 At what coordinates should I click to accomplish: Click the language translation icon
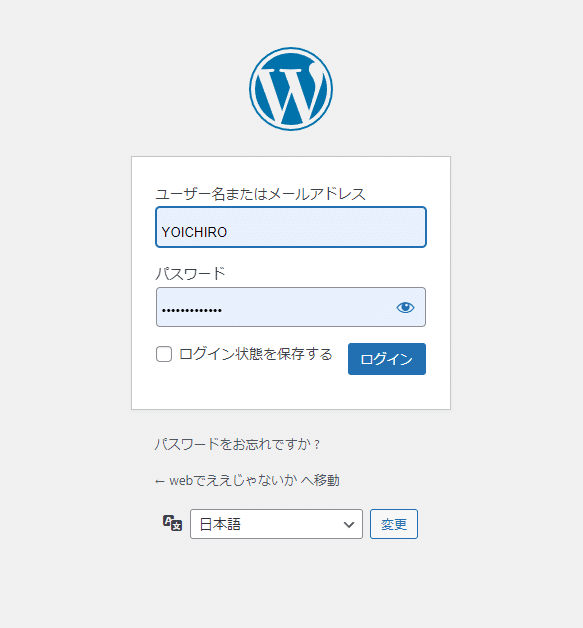coord(172,523)
